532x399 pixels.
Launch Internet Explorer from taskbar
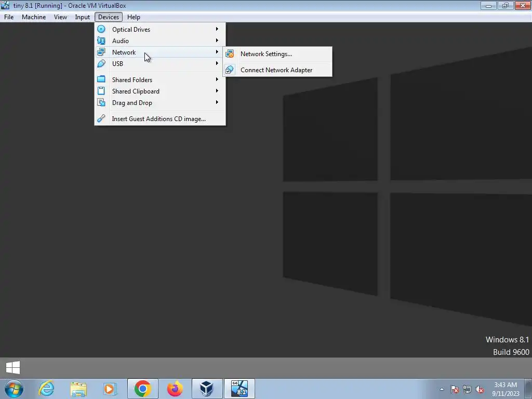click(46, 389)
